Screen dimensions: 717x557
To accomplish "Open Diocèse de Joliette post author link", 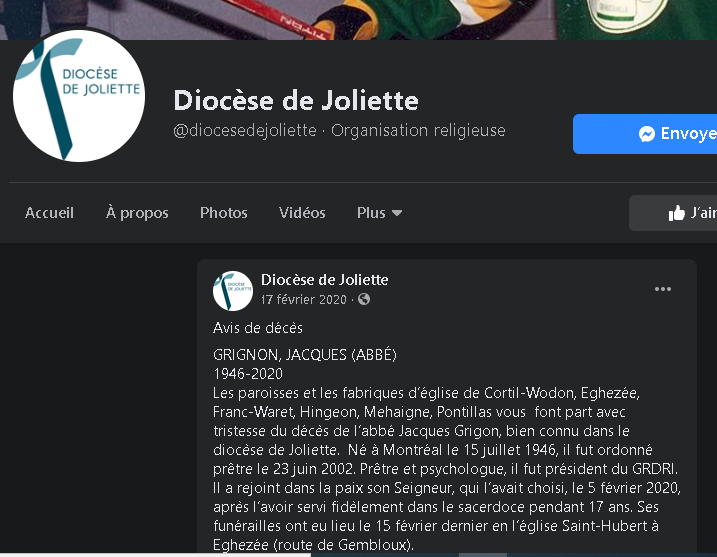I will (x=325, y=279).
